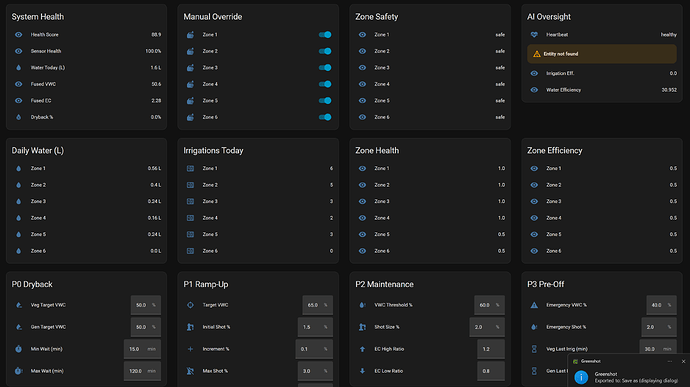Click the P1 Target VWC 65.0 field

[317, 305]
